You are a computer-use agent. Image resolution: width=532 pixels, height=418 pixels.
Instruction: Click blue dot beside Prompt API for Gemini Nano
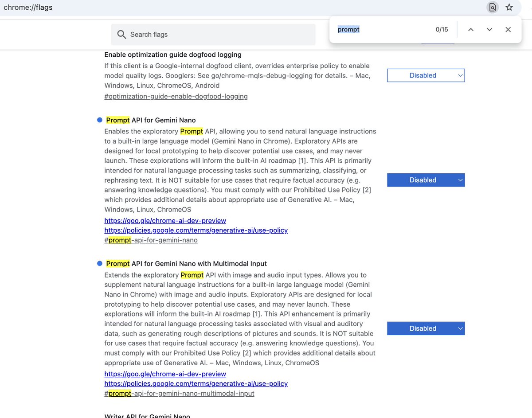click(x=100, y=120)
